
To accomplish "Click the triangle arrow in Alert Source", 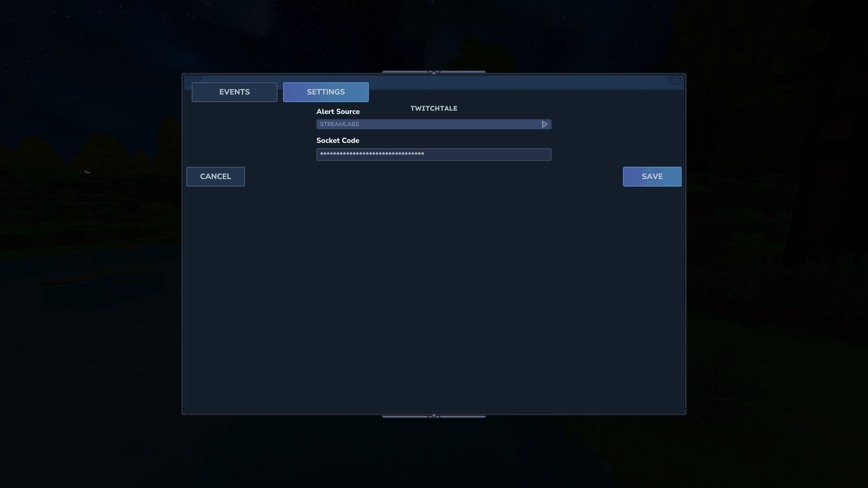I will (x=544, y=124).
